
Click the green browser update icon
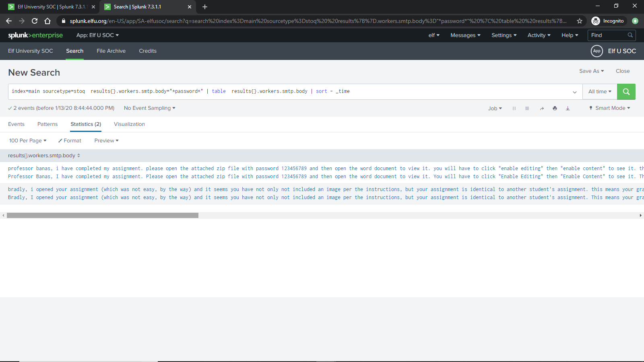tap(635, 21)
